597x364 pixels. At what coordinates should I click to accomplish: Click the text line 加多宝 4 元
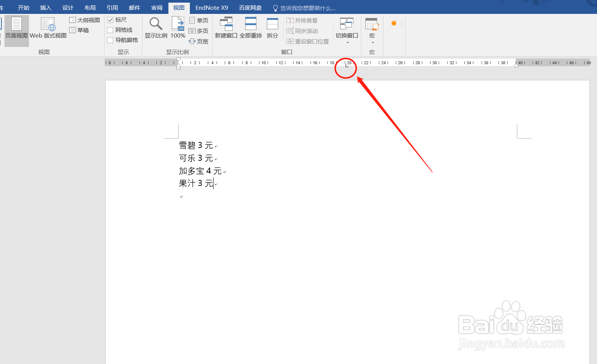(x=200, y=171)
